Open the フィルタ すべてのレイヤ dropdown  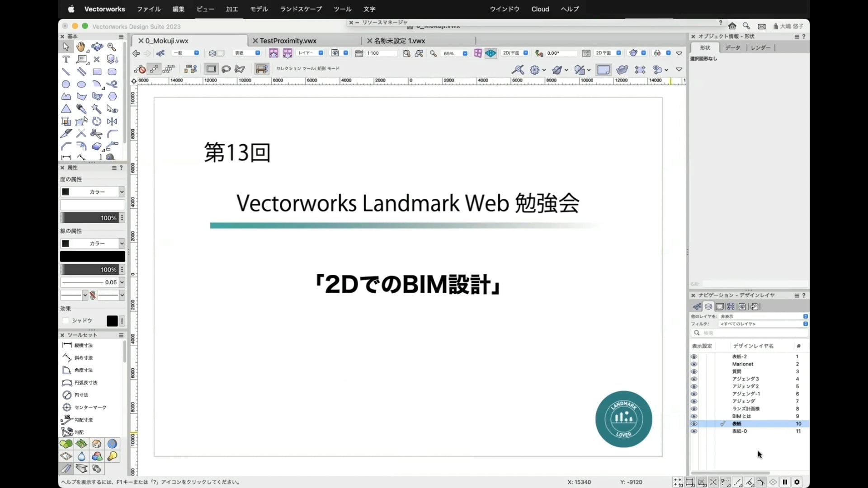pyautogui.click(x=764, y=324)
